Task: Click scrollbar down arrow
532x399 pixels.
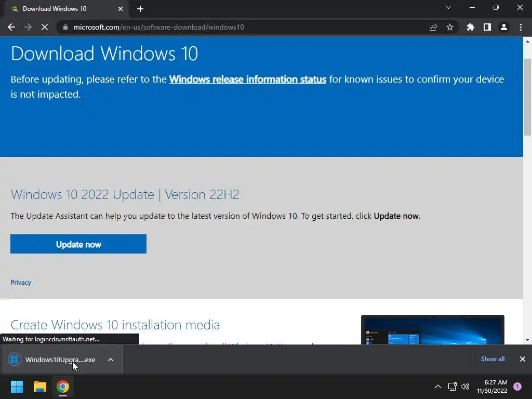Action: pyautogui.click(x=527, y=340)
